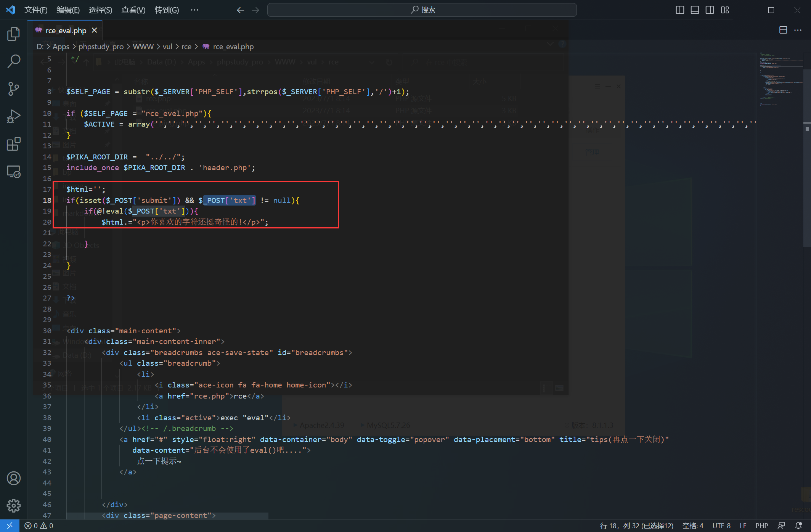Open the Explorer view in activity bar
The image size is (811, 532).
point(14,34)
